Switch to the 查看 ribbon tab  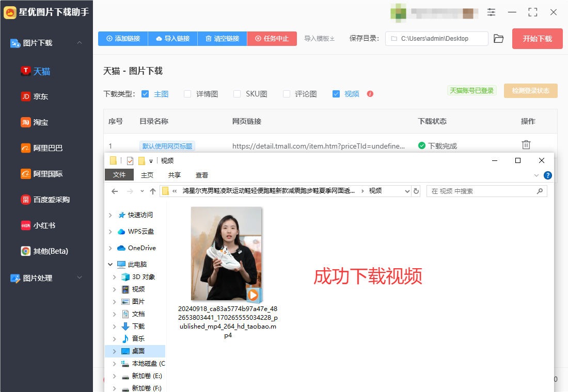[x=202, y=175]
